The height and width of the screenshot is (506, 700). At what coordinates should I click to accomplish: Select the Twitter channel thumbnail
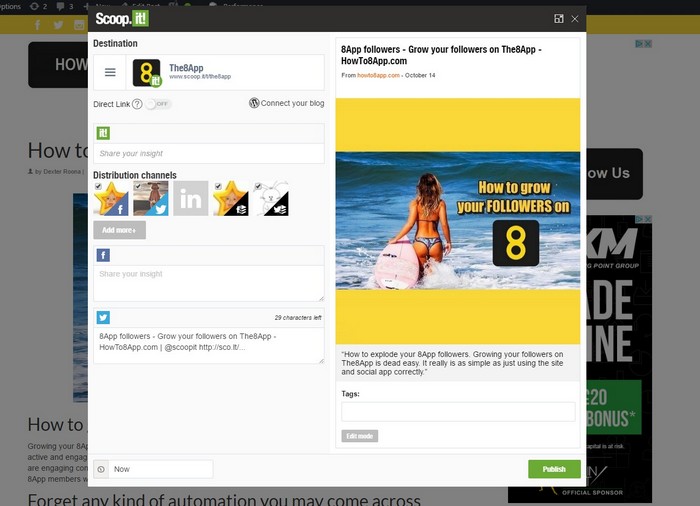click(x=151, y=199)
